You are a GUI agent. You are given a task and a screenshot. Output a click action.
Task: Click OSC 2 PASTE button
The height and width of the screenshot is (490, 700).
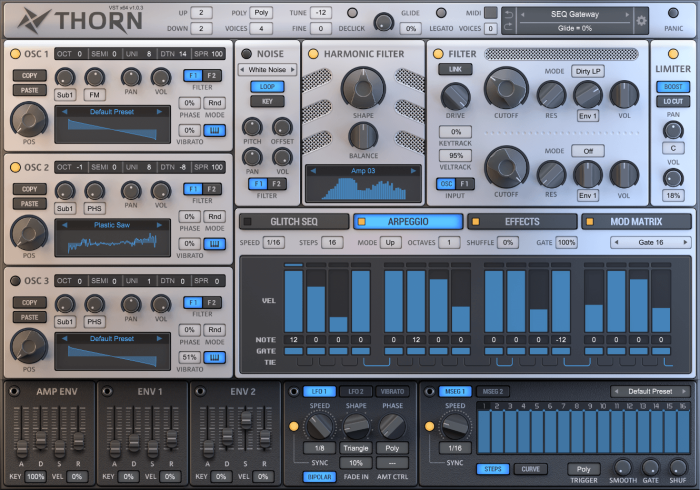29,203
